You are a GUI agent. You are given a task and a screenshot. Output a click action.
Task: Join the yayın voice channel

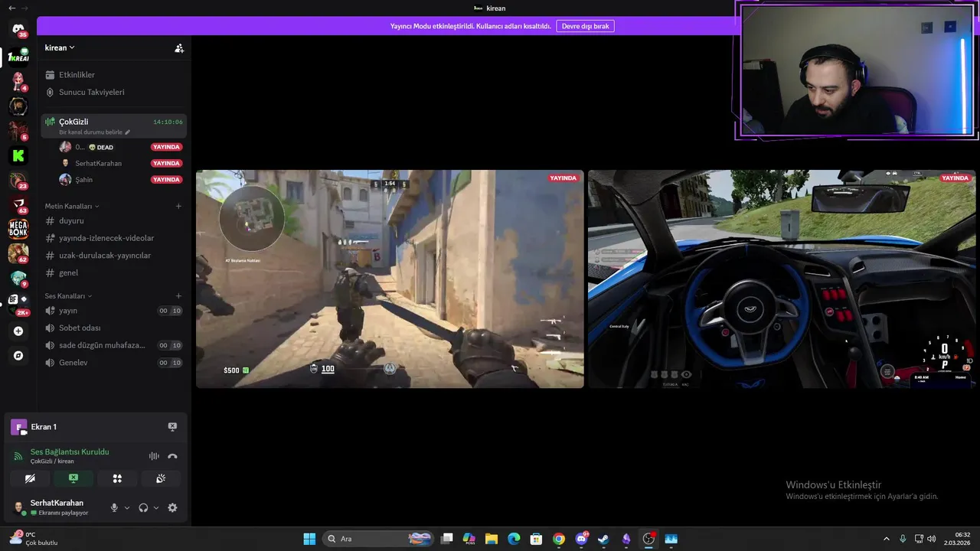point(113,311)
